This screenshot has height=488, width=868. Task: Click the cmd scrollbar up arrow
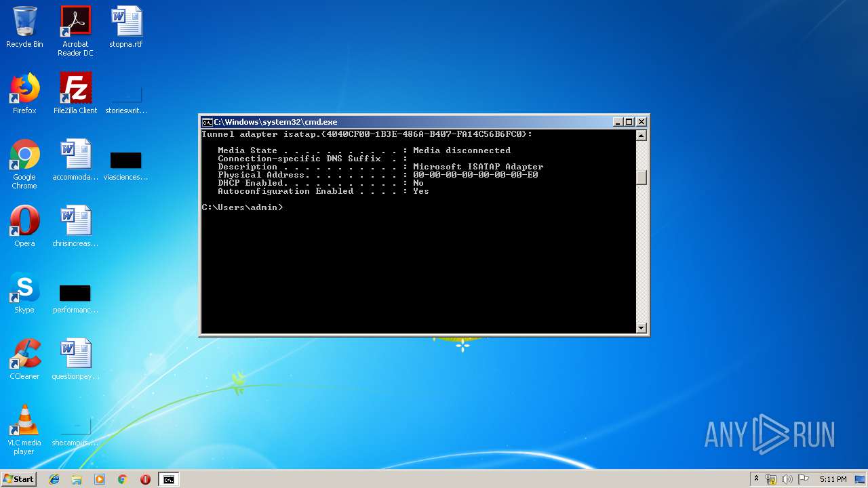click(x=642, y=135)
